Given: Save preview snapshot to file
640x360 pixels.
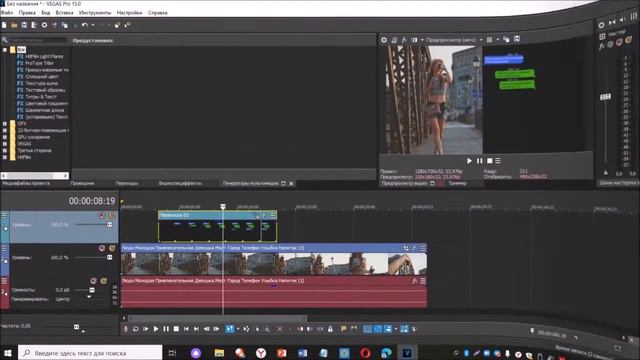Looking at the screenshot, I should 517,39.
